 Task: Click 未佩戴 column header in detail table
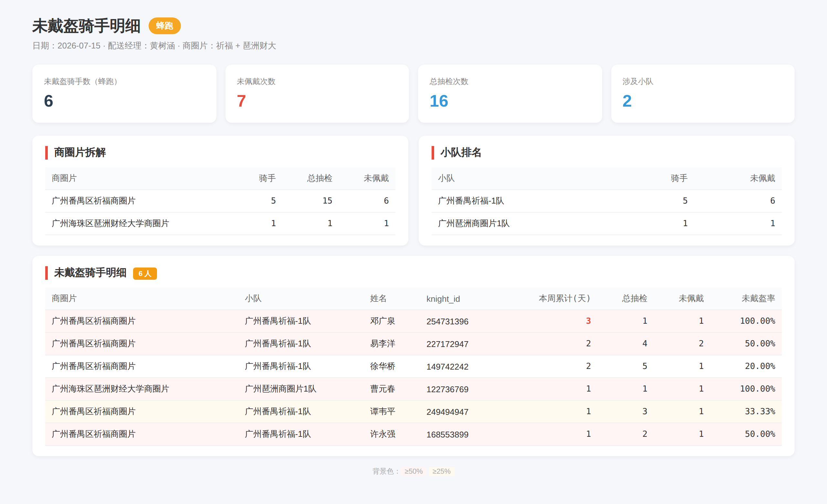pyautogui.click(x=691, y=298)
